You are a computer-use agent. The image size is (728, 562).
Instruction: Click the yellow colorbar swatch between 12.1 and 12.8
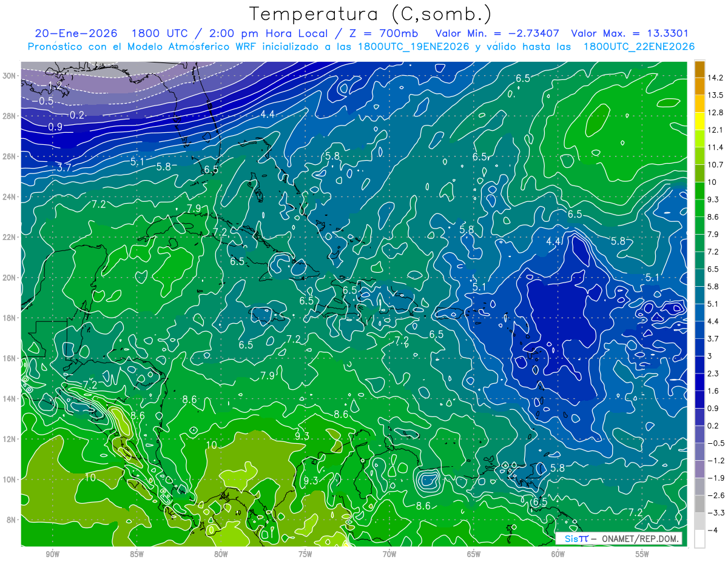[699, 122]
